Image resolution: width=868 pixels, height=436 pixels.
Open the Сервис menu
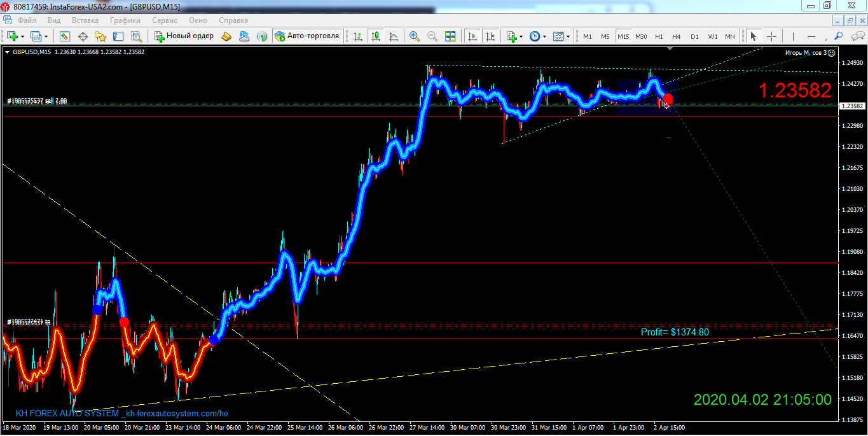(165, 20)
